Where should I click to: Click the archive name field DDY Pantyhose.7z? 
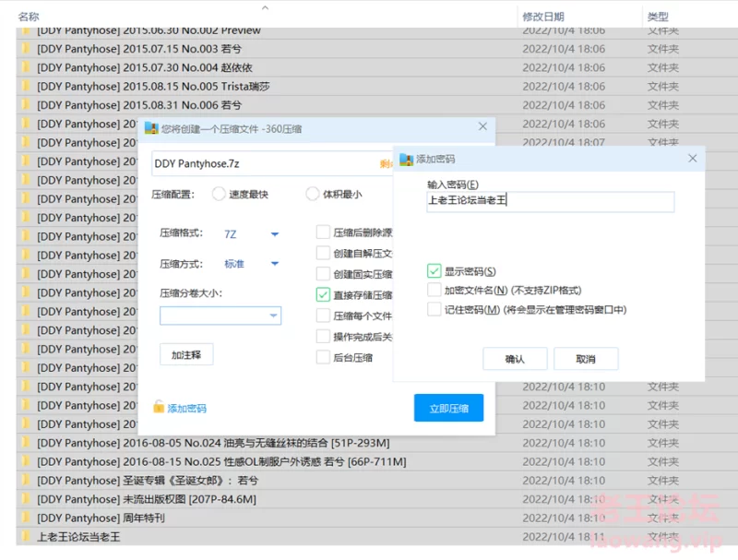point(272,163)
